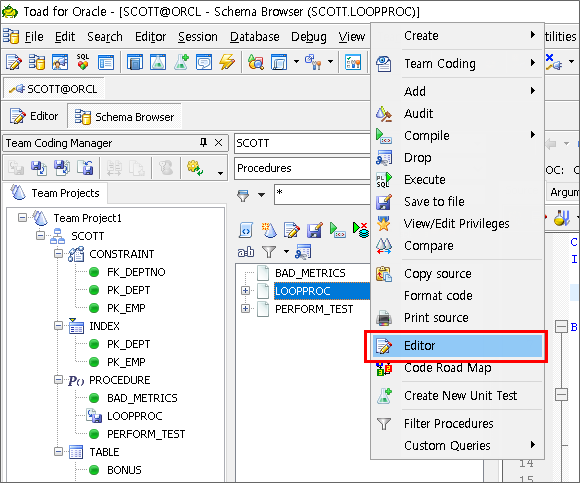Open the Editor toolbar icon with pencil
Viewport: 580px width, 483px height.
click(14, 62)
